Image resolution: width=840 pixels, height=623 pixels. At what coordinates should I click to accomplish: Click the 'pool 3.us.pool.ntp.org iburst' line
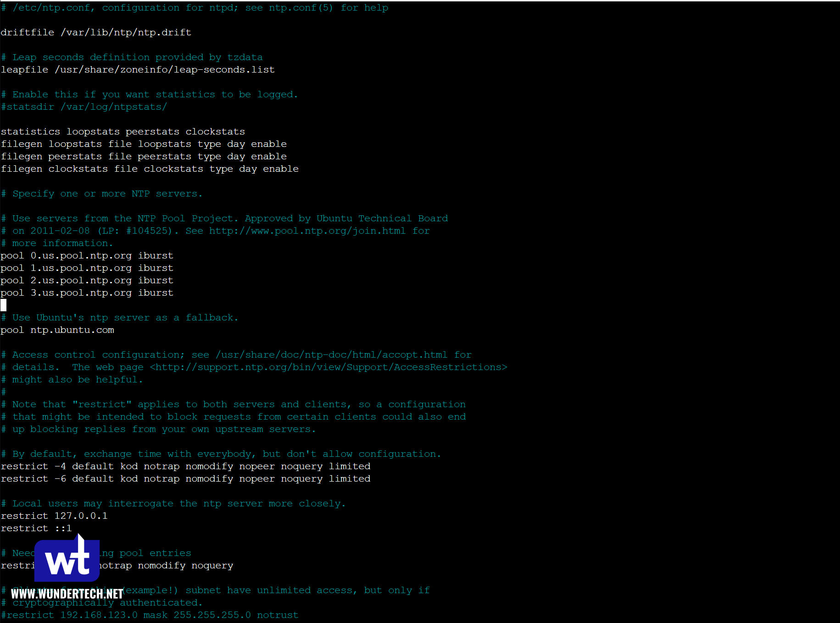[87, 293]
